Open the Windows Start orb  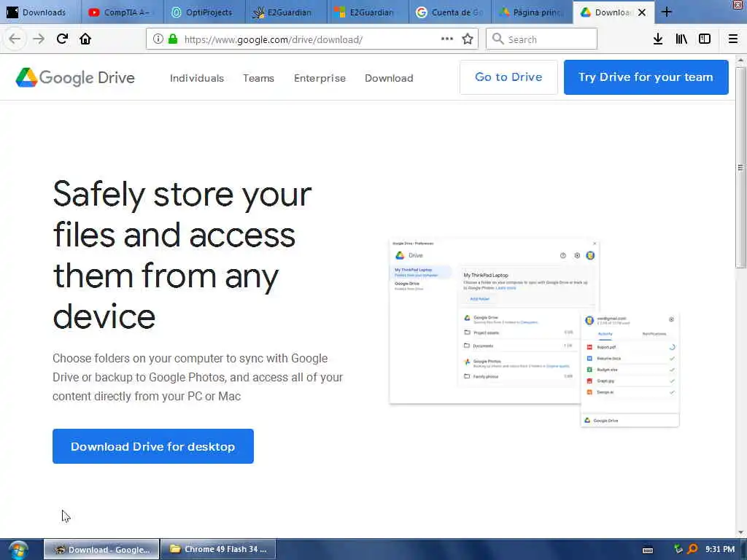(18, 550)
